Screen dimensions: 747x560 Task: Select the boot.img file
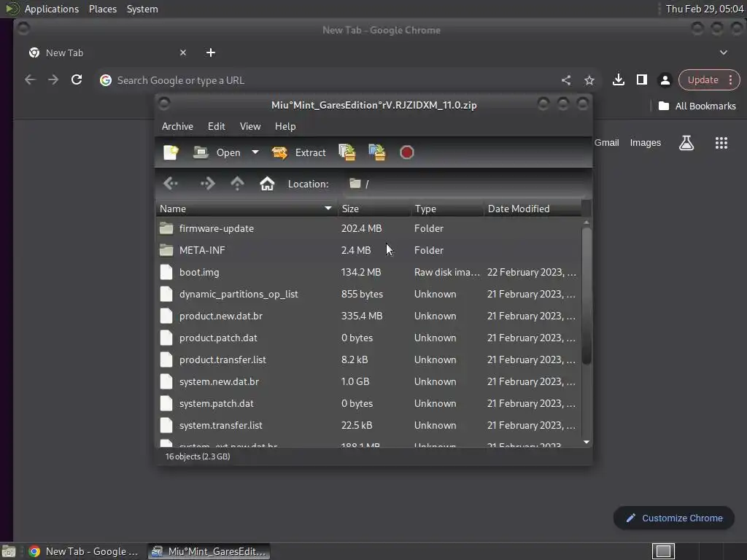(x=368, y=273)
